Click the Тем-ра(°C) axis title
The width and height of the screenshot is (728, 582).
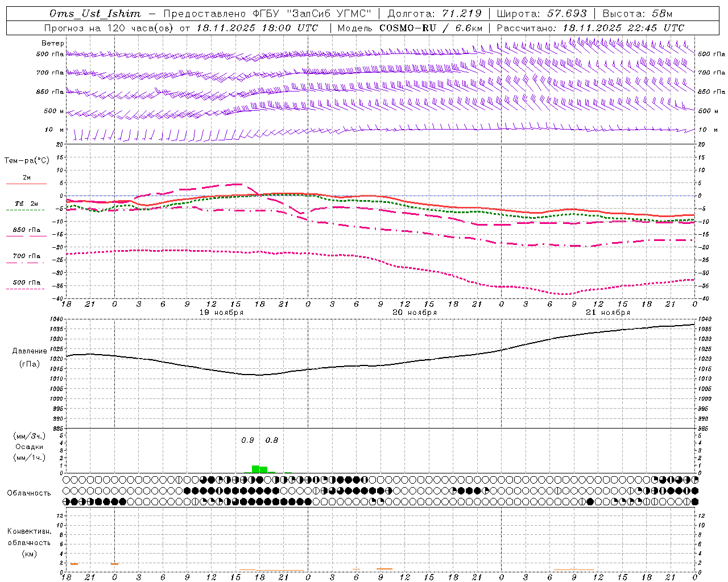click(x=27, y=161)
